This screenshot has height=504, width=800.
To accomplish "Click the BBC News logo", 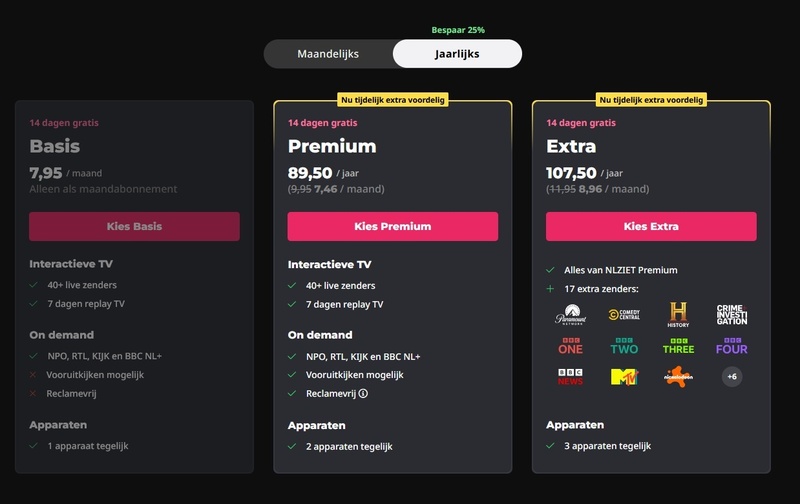I will tap(570, 377).
